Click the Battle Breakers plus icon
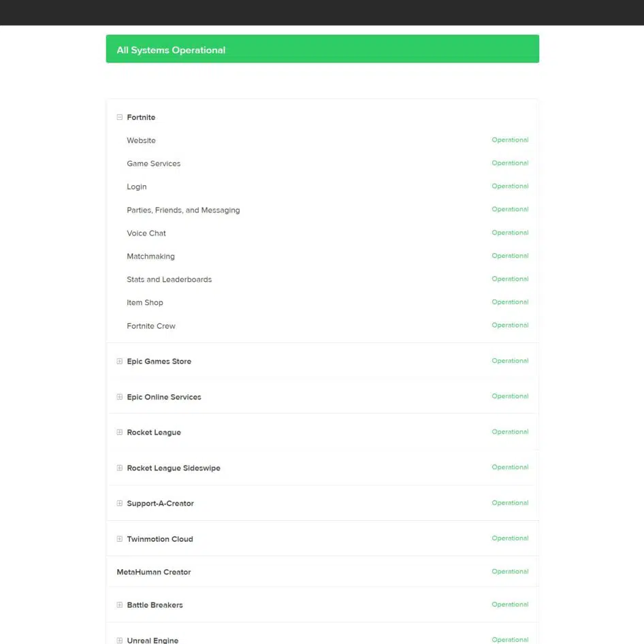This screenshot has width=644, height=644. pos(120,605)
